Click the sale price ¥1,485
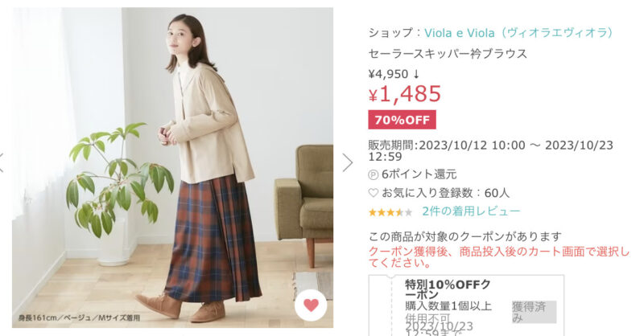This screenshot has height=336, width=644. click(x=405, y=94)
